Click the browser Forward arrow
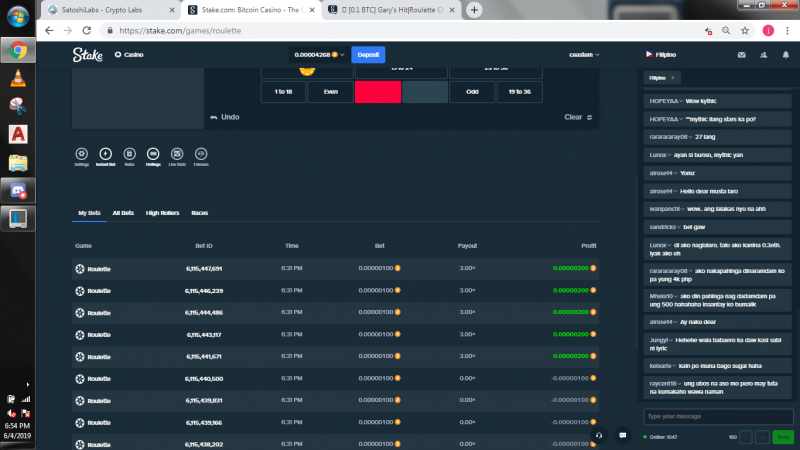 68,31
